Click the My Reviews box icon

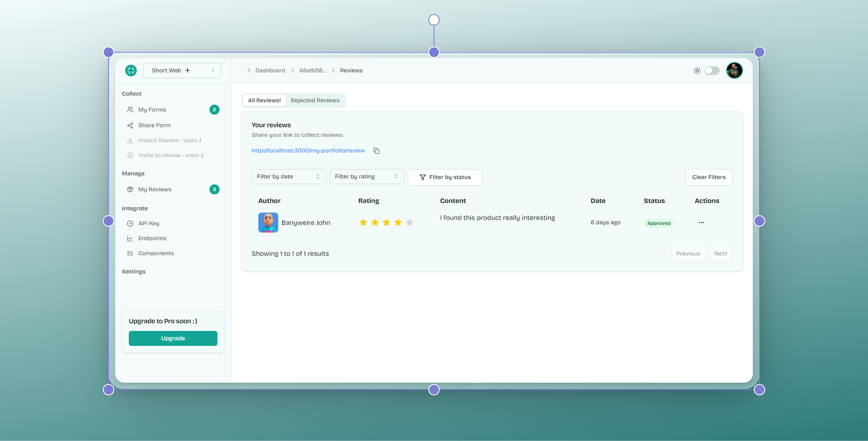130,189
